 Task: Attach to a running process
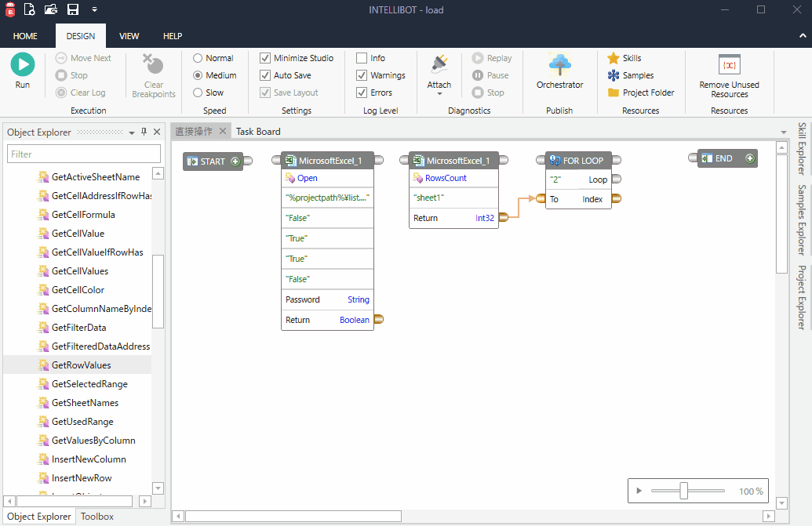(x=439, y=71)
